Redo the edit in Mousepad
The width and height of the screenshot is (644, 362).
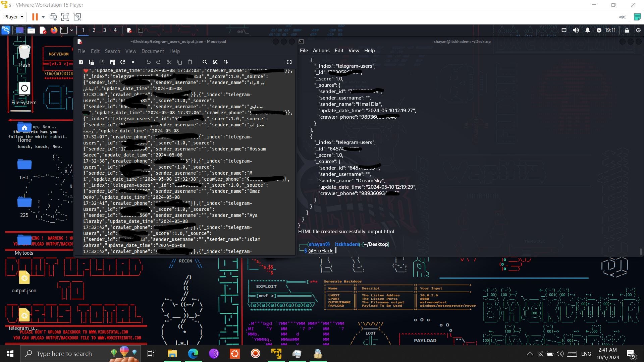point(159,62)
